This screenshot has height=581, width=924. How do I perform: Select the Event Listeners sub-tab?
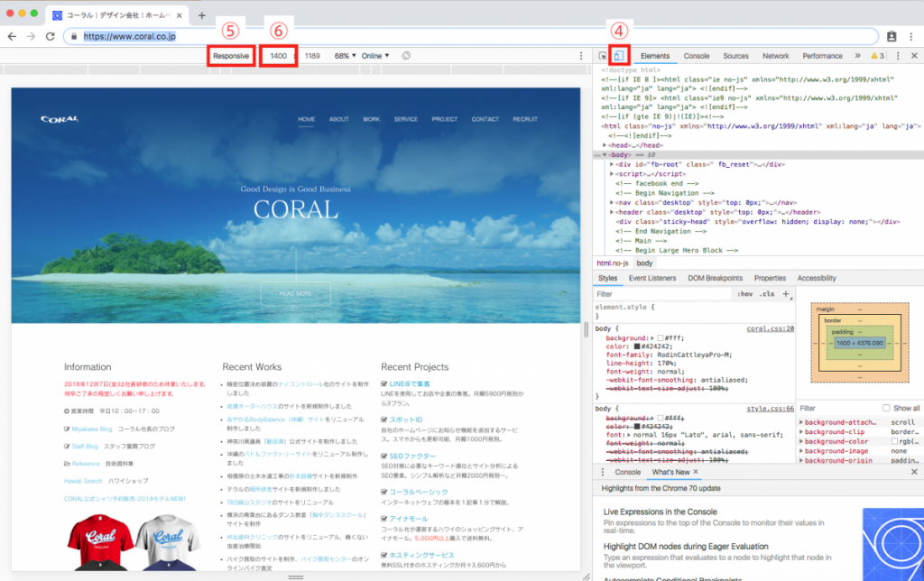coord(652,278)
